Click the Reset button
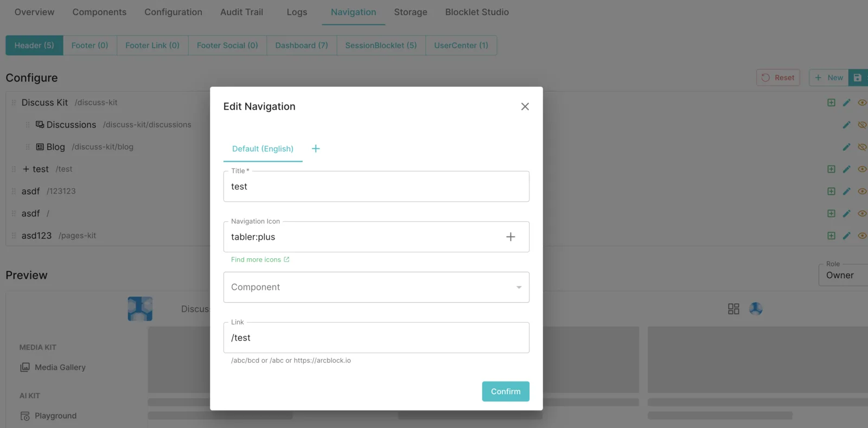Screen dimensions: 868x428 coord(778,78)
